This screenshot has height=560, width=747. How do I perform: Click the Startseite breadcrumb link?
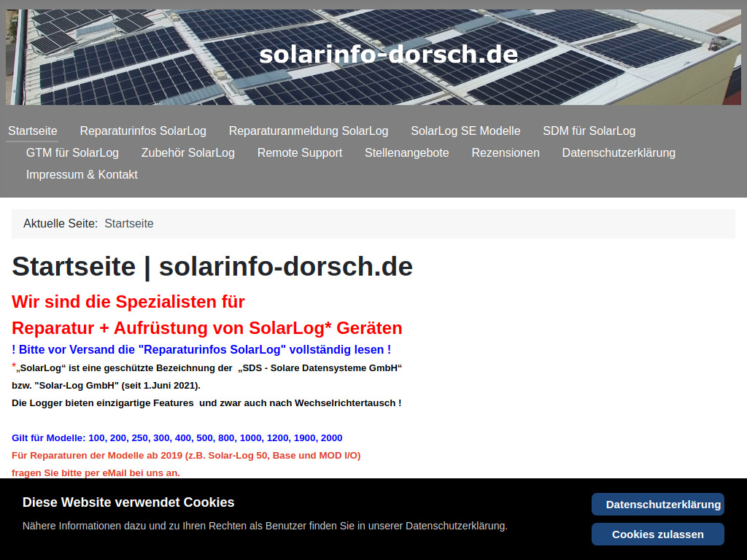(x=129, y=223)
